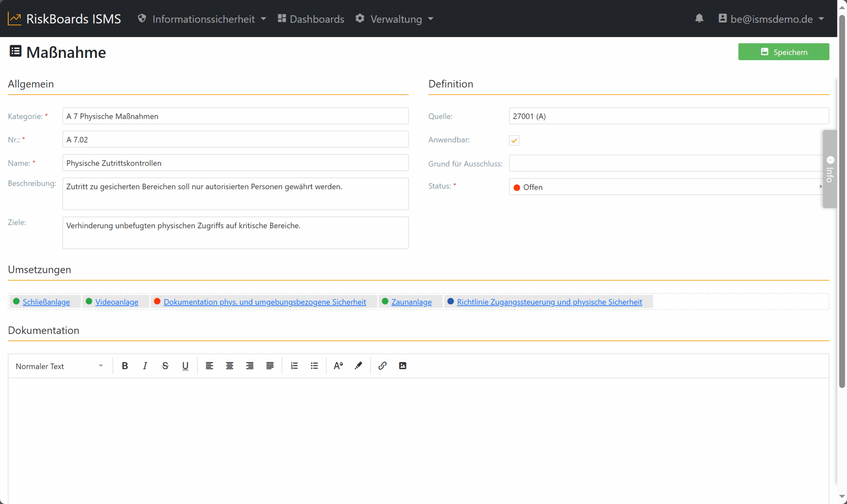Click the user profile icon
Image resolution: width=847 pixels, height=504 pixels.
coord(723,18)
